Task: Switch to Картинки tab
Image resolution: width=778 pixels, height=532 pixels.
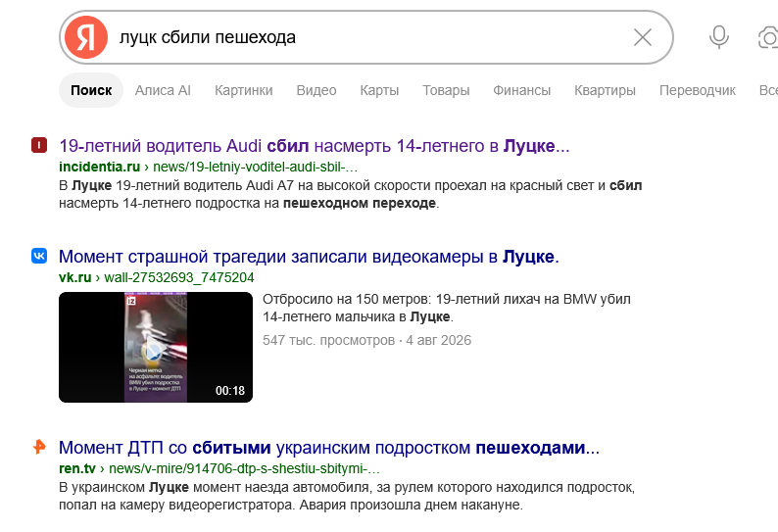Action: pyautogui.click(x=244, y=90)
